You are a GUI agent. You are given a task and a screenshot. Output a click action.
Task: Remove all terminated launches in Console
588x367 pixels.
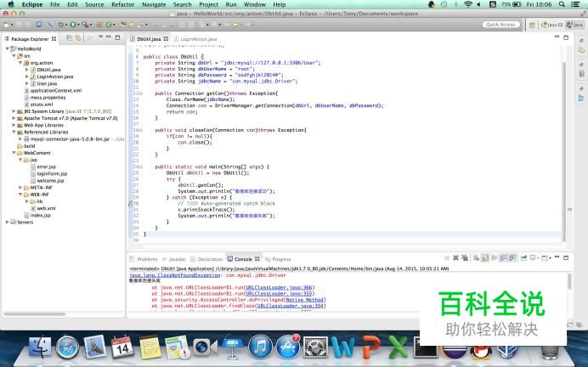pyautogui.click(x=465, y=258)
